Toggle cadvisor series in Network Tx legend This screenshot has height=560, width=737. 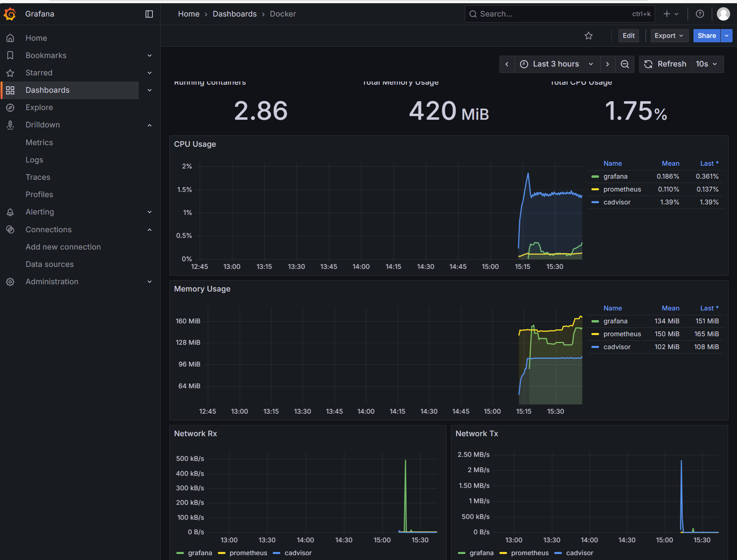(x=580, y=553)
